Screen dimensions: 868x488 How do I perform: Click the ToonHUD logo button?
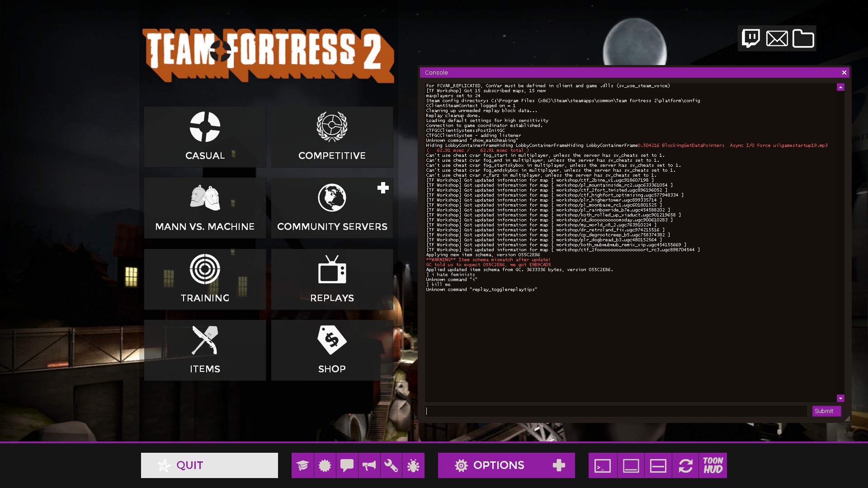coord(713,465)
